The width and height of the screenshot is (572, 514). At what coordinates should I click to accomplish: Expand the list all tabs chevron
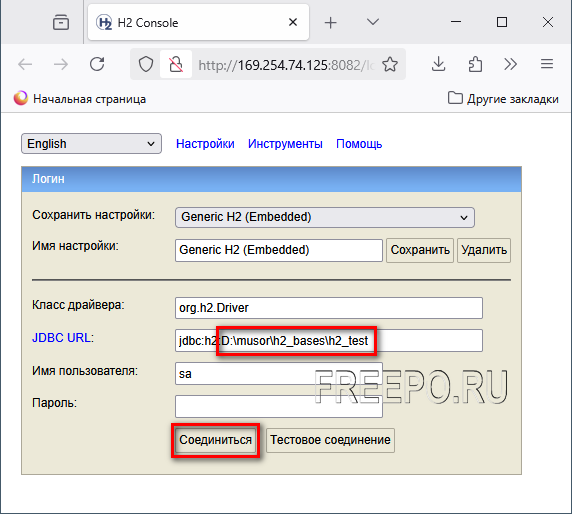[x=373, y=22]
